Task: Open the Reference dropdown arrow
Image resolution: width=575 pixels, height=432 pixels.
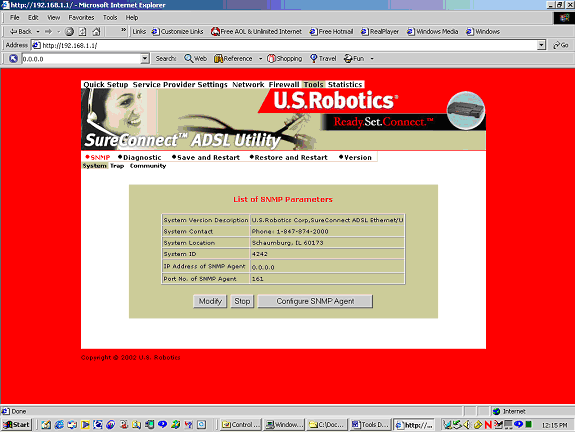Action: 260,59
